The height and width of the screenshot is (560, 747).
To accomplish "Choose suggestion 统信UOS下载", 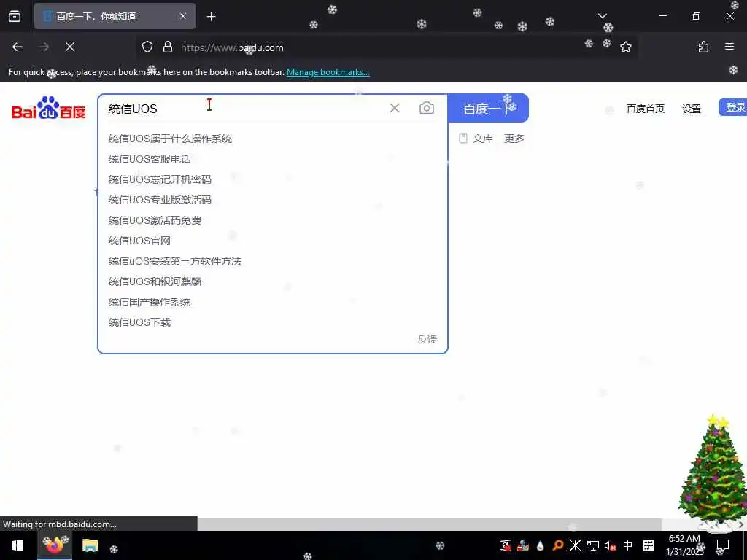I will 273,323.
